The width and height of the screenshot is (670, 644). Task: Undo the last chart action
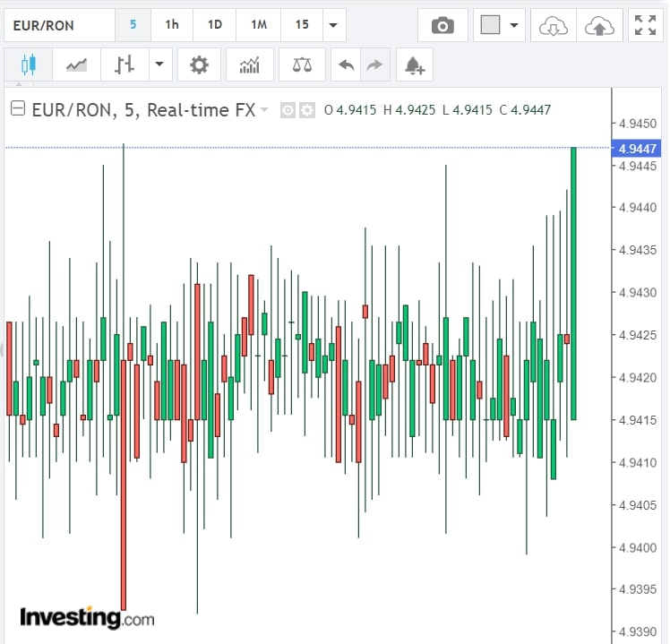pyautogui.click(x=345, y=64)
